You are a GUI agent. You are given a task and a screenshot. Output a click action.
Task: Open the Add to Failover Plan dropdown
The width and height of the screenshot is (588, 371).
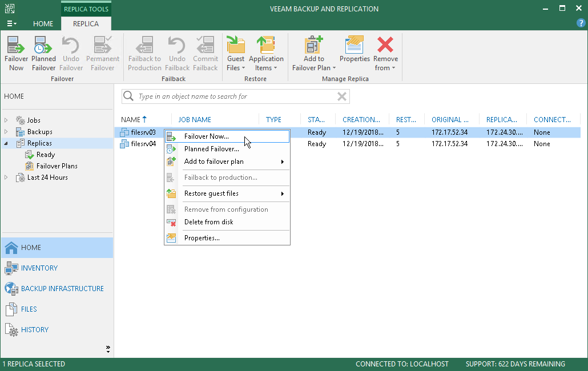(x=314, y=53)
